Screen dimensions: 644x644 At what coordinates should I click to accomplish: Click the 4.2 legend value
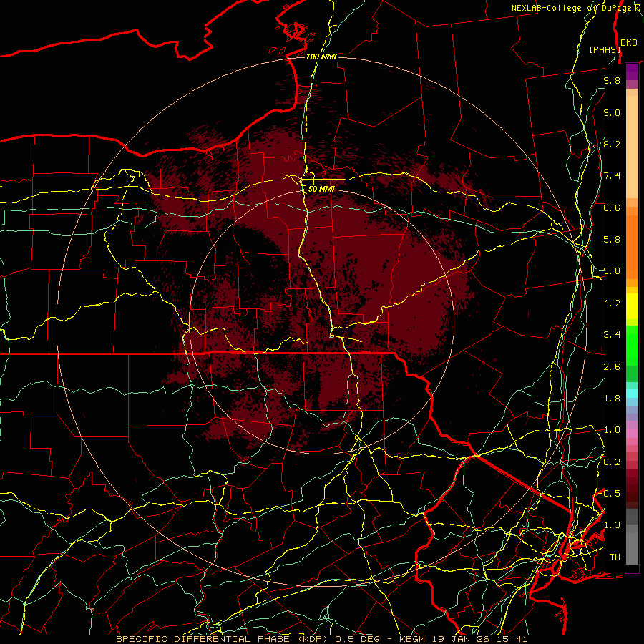tap(612, 303)
